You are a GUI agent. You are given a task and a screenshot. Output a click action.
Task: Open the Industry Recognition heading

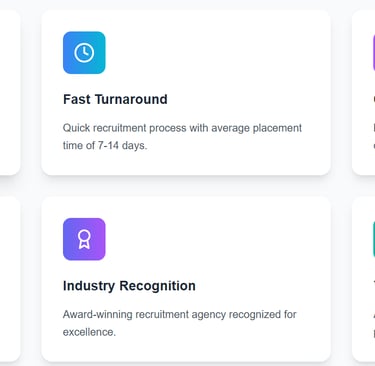(x=129, y=286)
